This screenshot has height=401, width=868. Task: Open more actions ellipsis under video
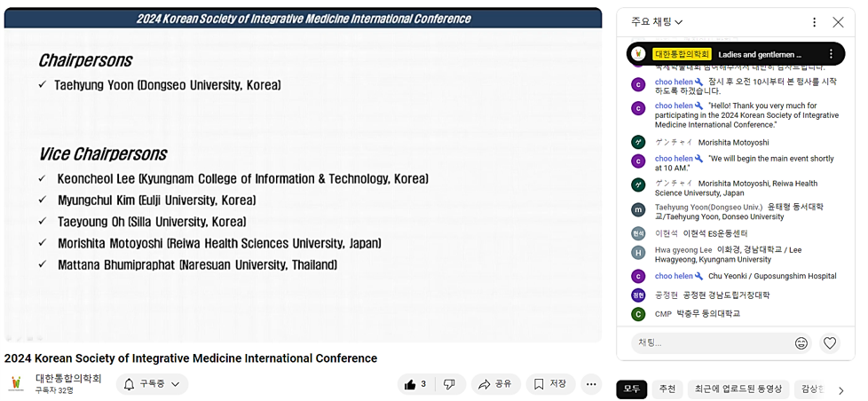[592, 384]
